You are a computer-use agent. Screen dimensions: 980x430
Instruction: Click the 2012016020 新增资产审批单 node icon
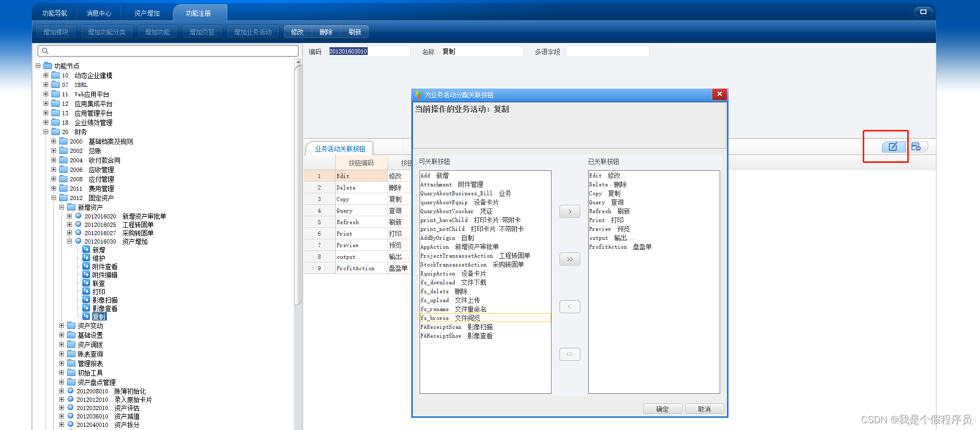point(79,216)
